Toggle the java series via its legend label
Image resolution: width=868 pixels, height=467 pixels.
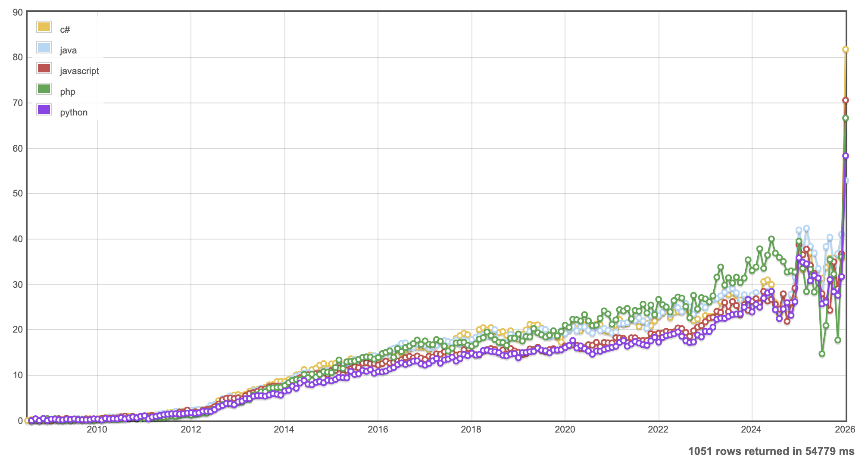point(68,50)
